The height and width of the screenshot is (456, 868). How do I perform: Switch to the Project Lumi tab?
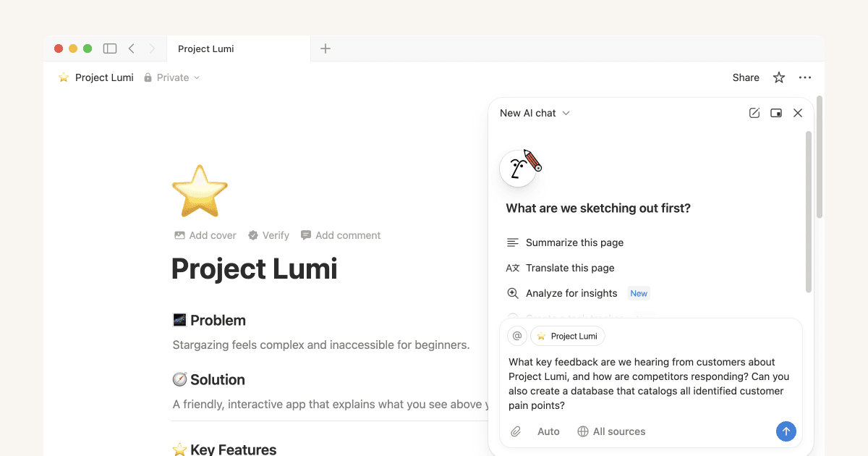[x=205, y=48]
